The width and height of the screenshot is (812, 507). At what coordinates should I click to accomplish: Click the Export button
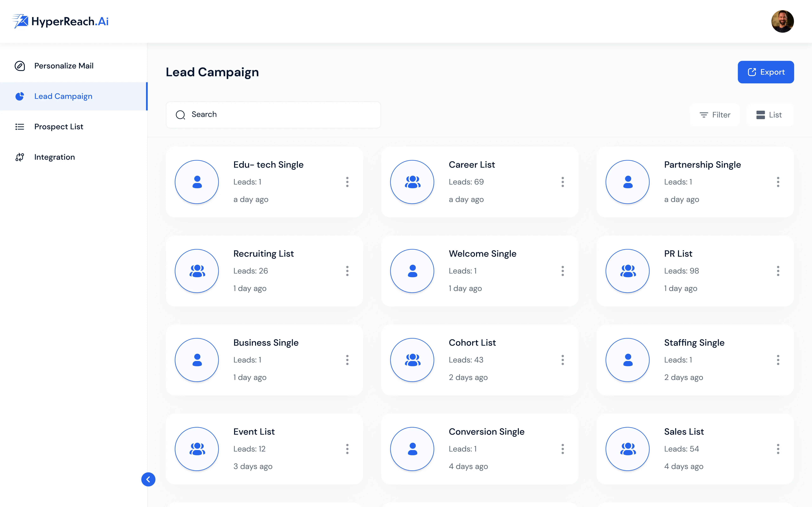(765, 72)
